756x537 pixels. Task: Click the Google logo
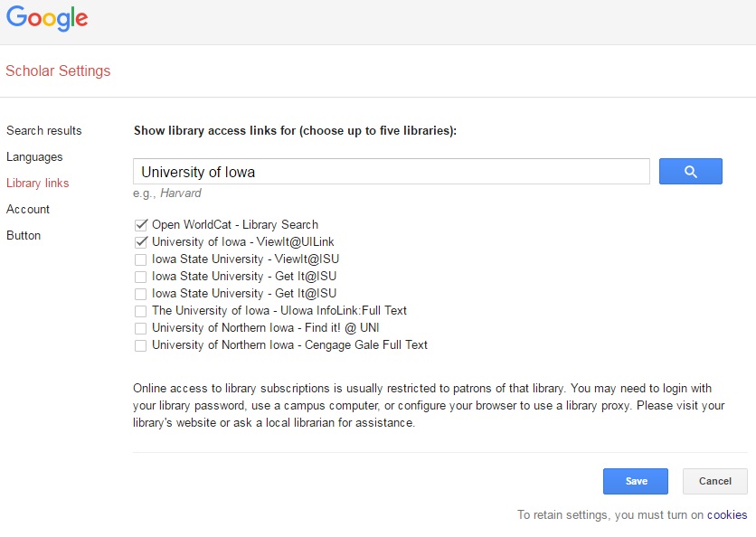point(47,20)
